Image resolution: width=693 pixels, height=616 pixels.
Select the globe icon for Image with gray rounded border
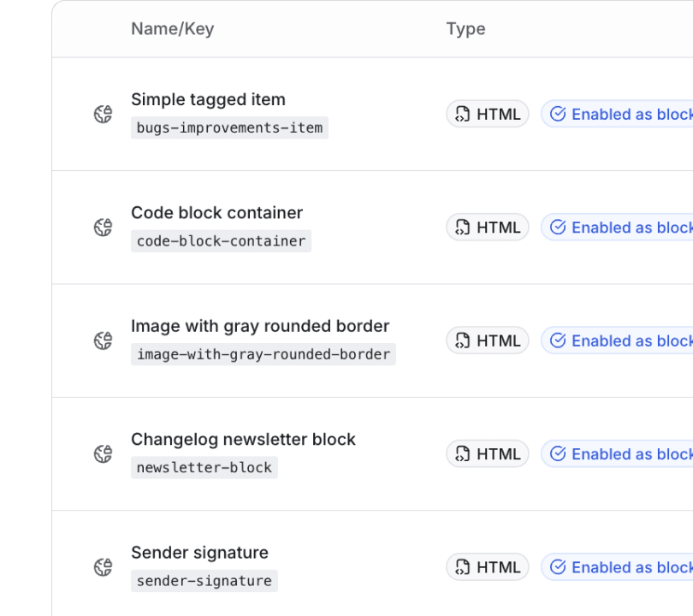pyautogui.click(x=103, y=340)
